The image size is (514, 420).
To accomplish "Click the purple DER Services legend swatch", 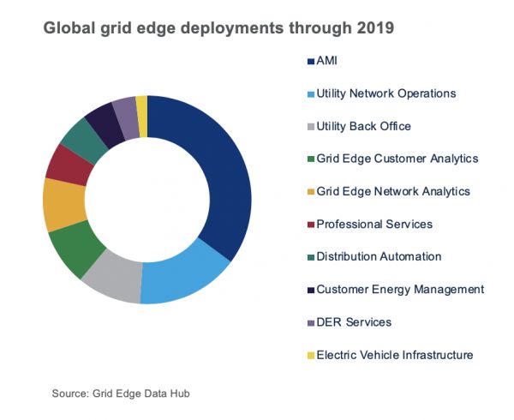I will tap(310, 322).
